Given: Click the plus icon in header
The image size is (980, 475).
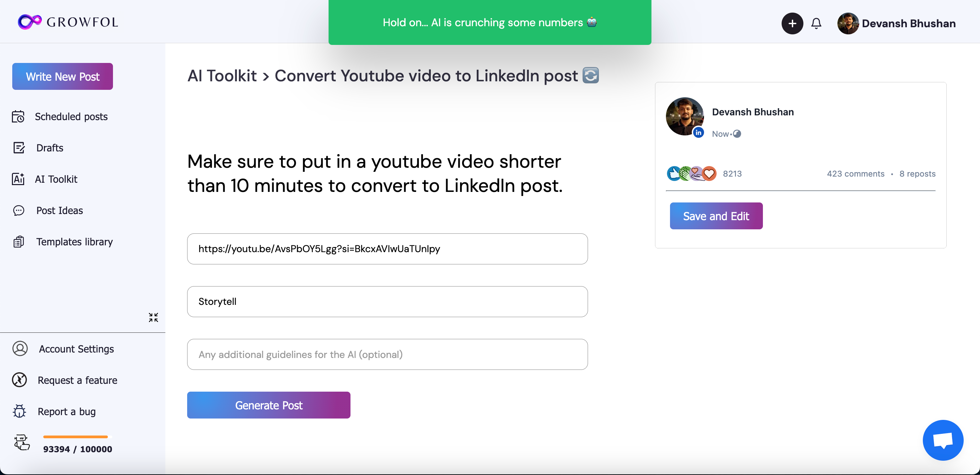Looking at the screenshot, I should click(x=792, y=23).
